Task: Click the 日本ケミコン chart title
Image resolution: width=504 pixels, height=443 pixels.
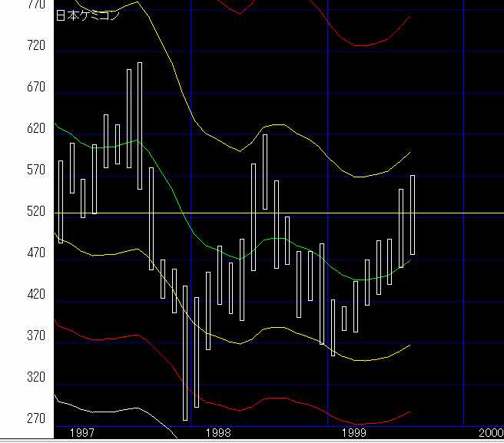Action: [88, 16]
